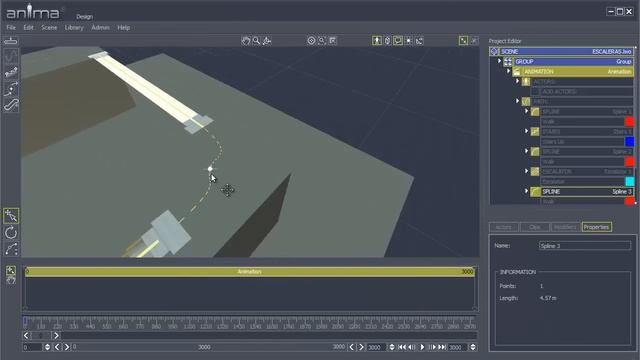640x360 pixels.
Task: Click red color swatch under Spline 1
Action: pyautogui.click(x=629, y=121)
